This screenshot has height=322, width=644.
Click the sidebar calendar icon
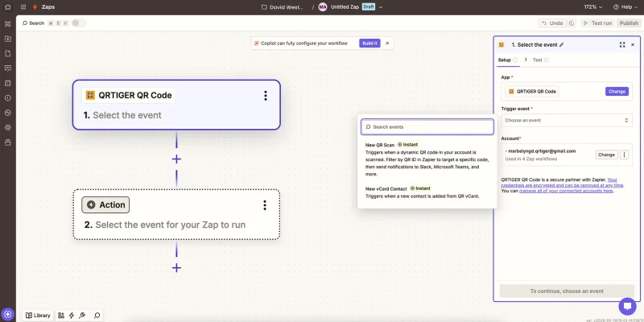click(x=8, y=83)
